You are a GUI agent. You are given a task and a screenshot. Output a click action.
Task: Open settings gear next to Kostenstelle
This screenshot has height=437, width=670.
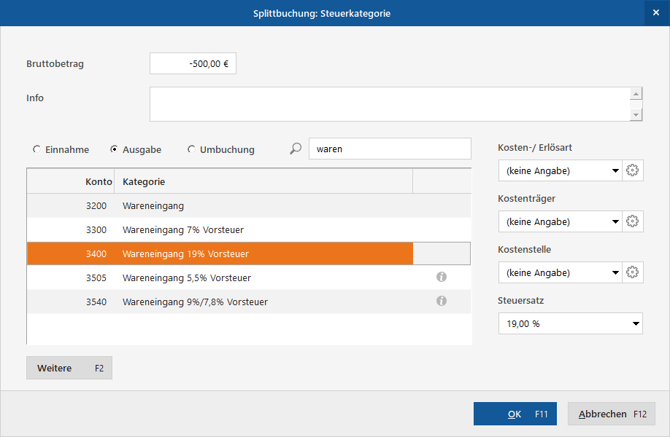[x=632, y=271]
